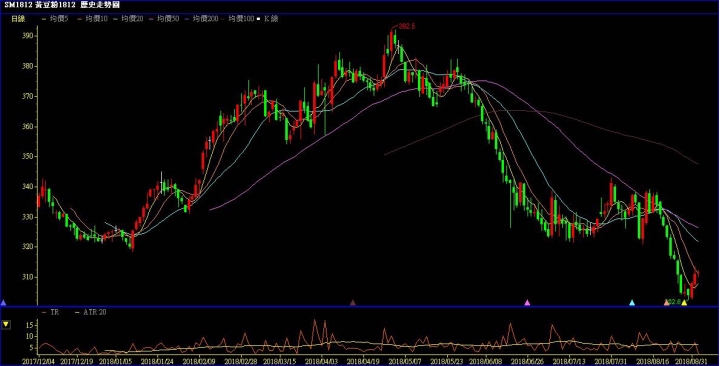
Task: Click the 2018/04/03 date label
Action: [x=321, y=362]
